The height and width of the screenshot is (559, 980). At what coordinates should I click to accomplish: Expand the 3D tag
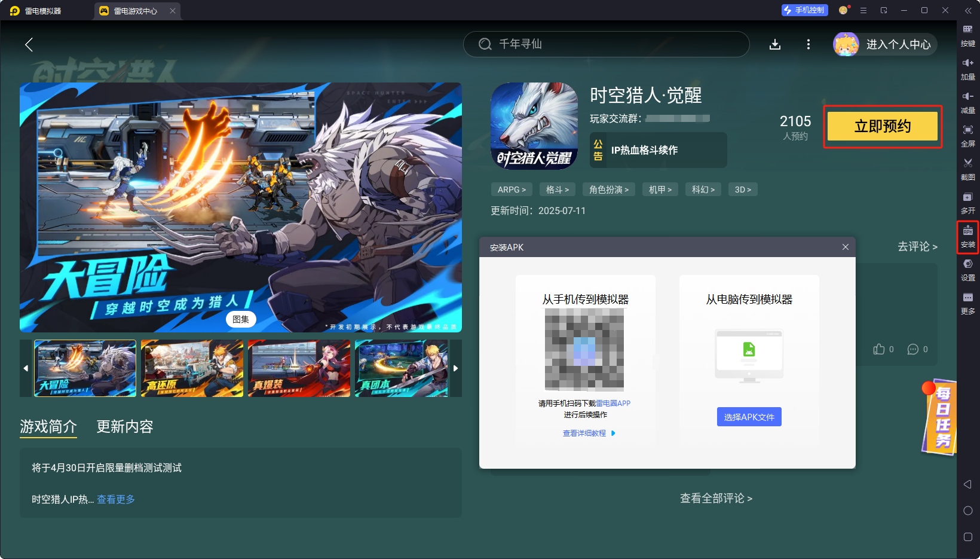tap(743, 190)
